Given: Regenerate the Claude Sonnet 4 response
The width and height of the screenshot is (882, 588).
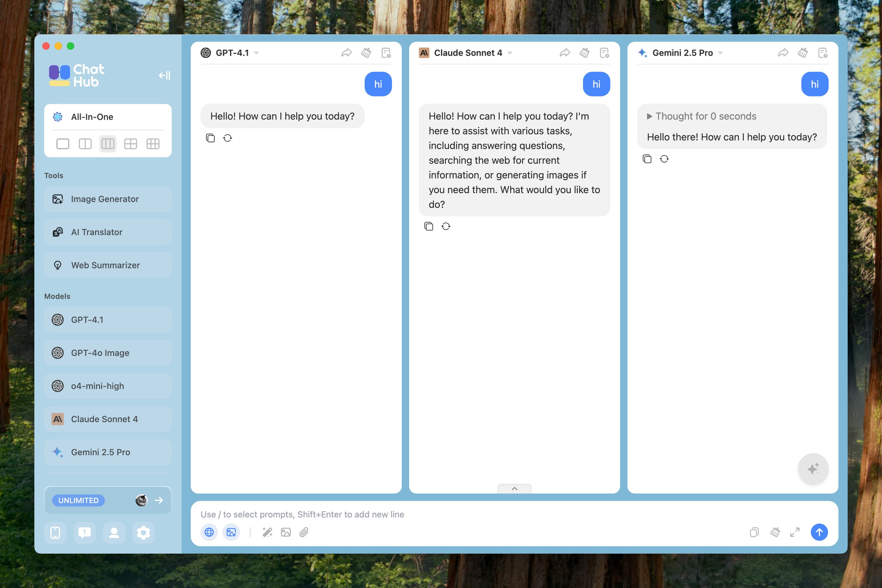Looking at the screenshot, I should pos(446,226).
